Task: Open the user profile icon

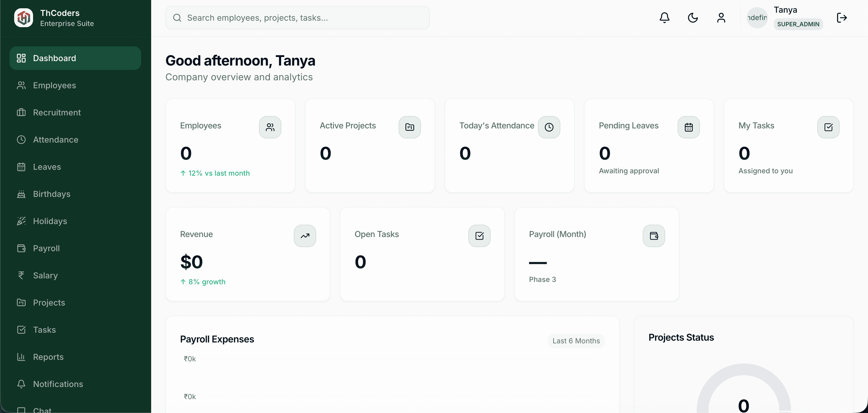Action: 721,17
